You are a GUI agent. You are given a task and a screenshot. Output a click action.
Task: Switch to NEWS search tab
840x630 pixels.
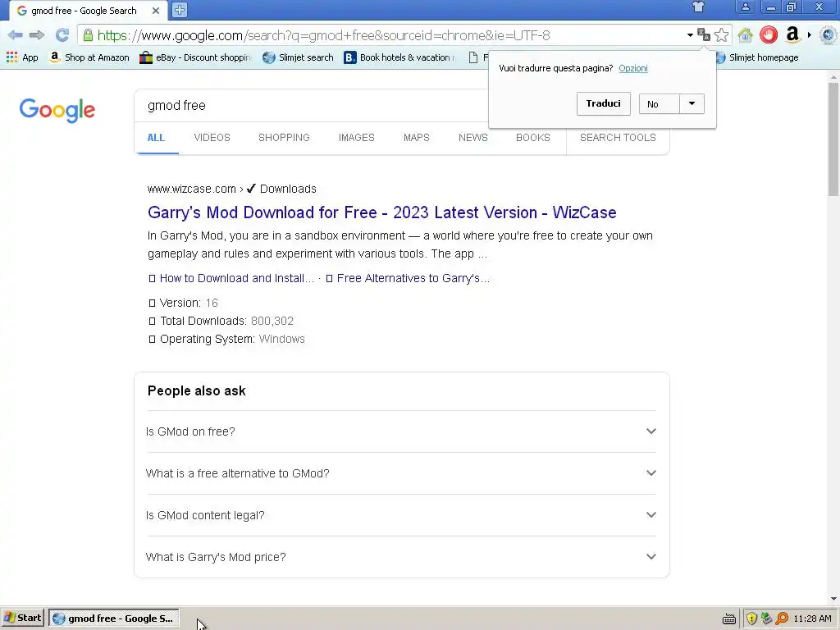(x=473, y=138)
